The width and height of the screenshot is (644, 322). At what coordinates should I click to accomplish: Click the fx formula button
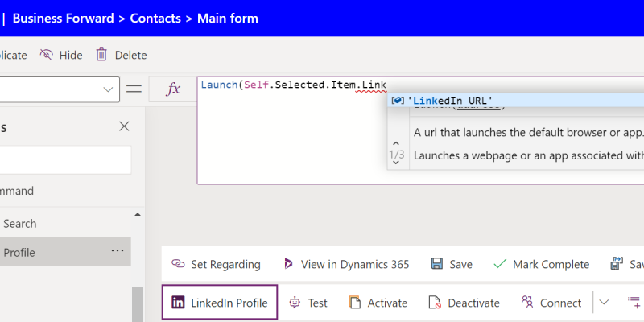pos(173,89)
